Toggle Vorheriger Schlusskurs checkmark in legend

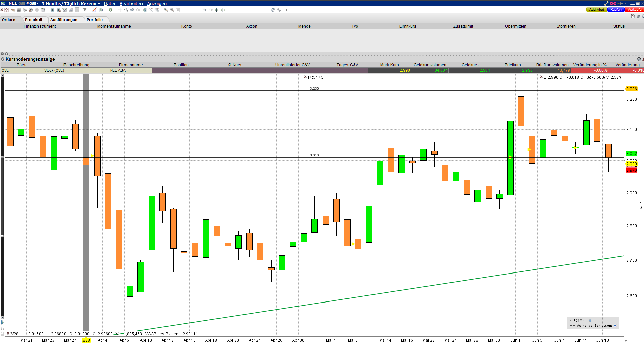tap(615, 326)
